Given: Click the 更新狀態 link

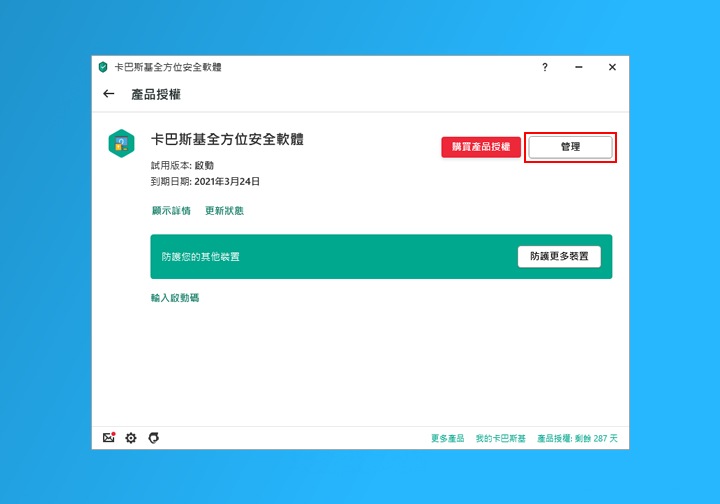Looking at the screenshot, I should [x=224, y=211].
